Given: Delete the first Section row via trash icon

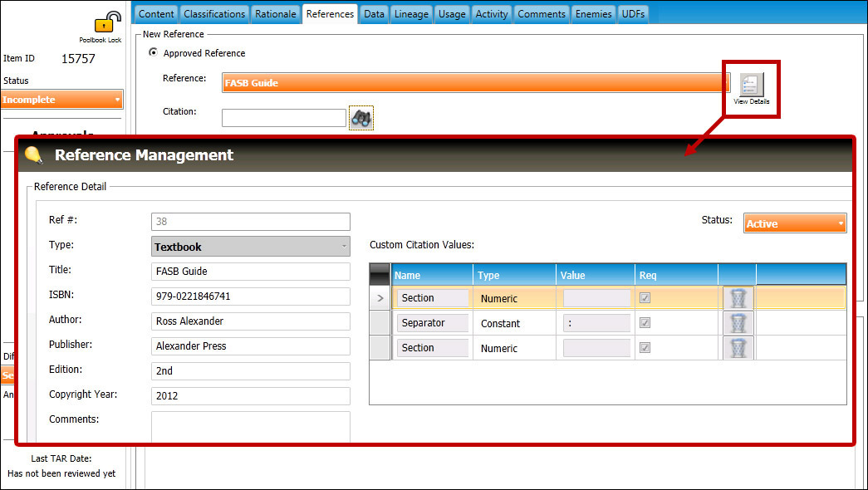Looking at the screenshot, I should pos(738,298).
